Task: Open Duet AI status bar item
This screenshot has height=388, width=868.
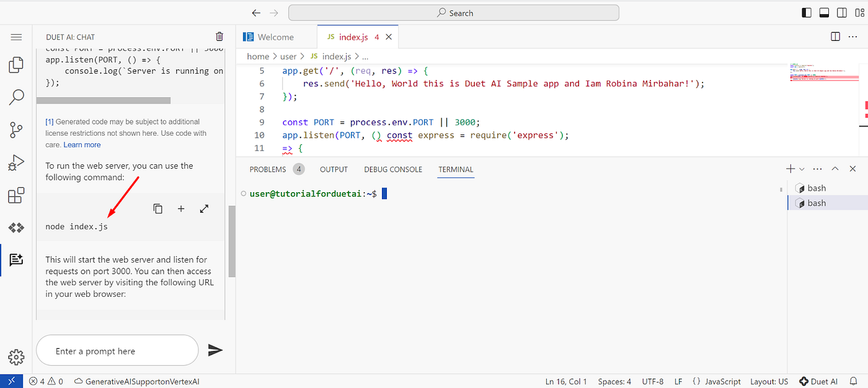Action: (x=818, y=381)
